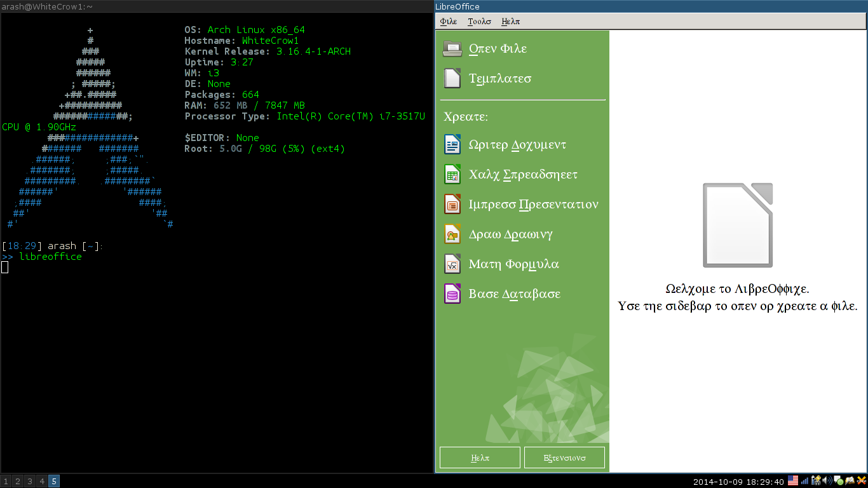Click the Calc Spreadsheet icon
The width and height of the screenshot is (868, 488).
coord(452,174)
